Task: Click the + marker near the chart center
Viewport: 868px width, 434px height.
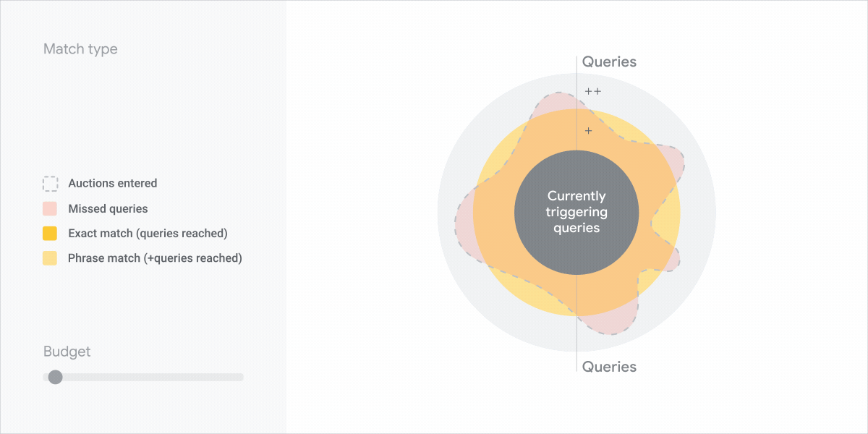Action: [x=588, y=131]
